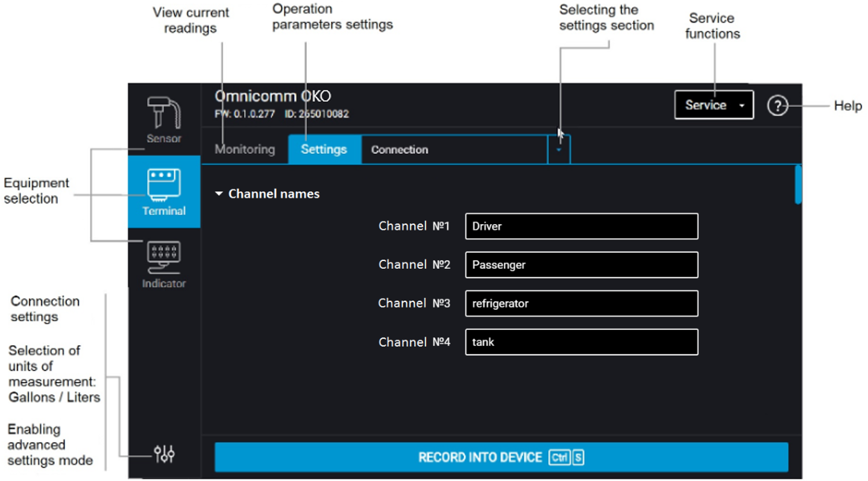Viewport: 868px width, 481px height.
Task: Collapse the Channel names section
Action: [268, 194]
